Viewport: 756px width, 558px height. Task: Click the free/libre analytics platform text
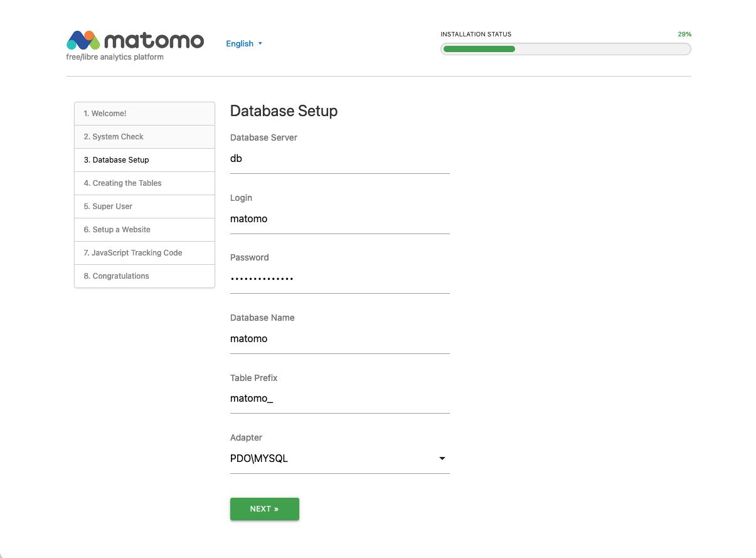click(x=114, y=56)
